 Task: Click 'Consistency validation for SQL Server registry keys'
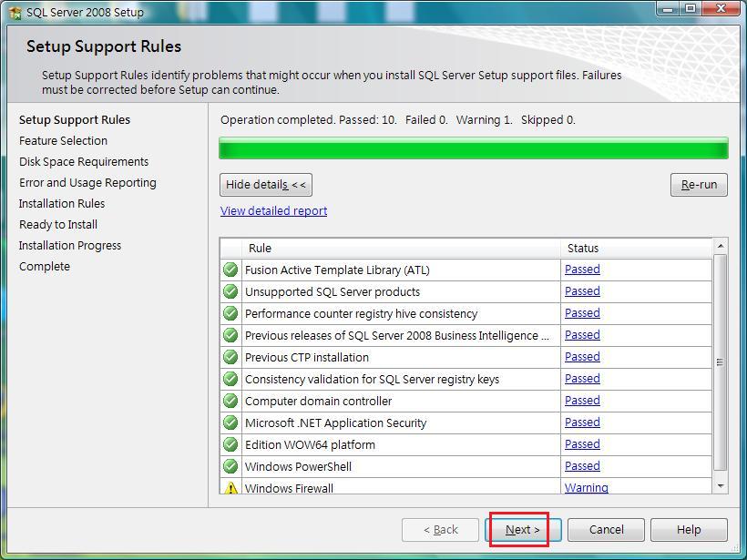(x=372, y=380)
